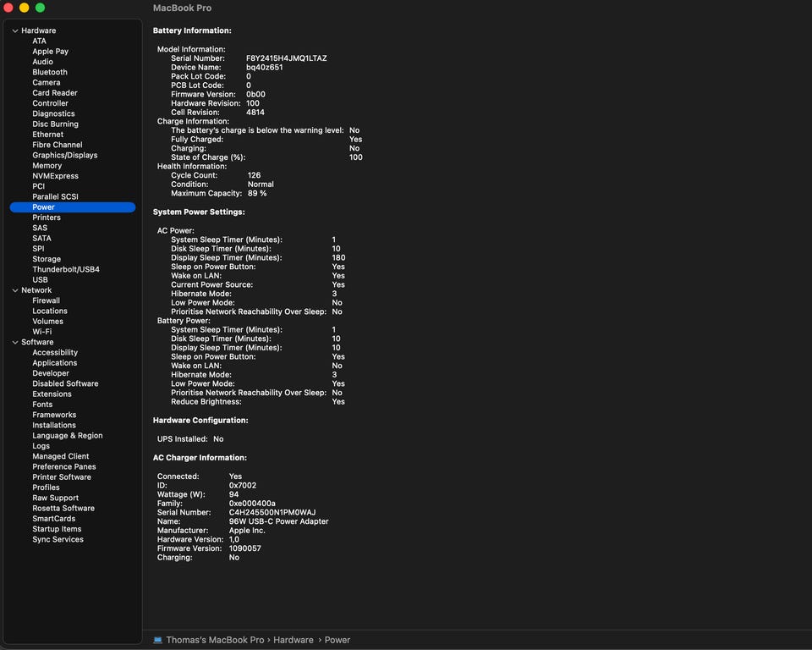Open Wi-Fi under Network
Screen dimensions: 812x650
coord(42,332)
